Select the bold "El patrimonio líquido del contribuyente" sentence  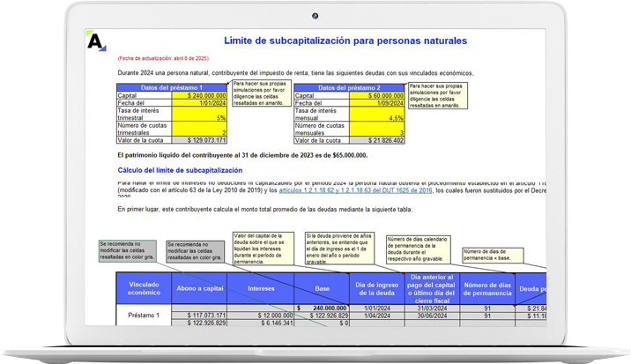242,155
